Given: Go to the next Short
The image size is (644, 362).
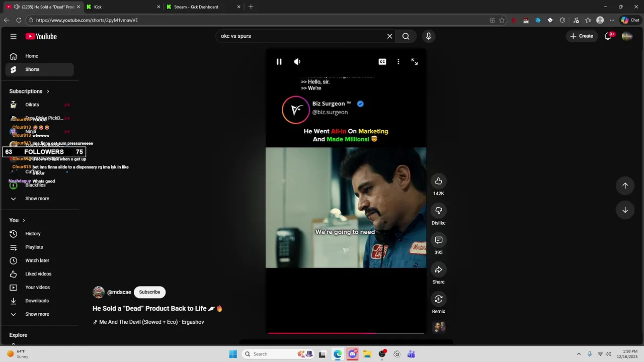Looking at the screenshot, I should click(625, 210).
